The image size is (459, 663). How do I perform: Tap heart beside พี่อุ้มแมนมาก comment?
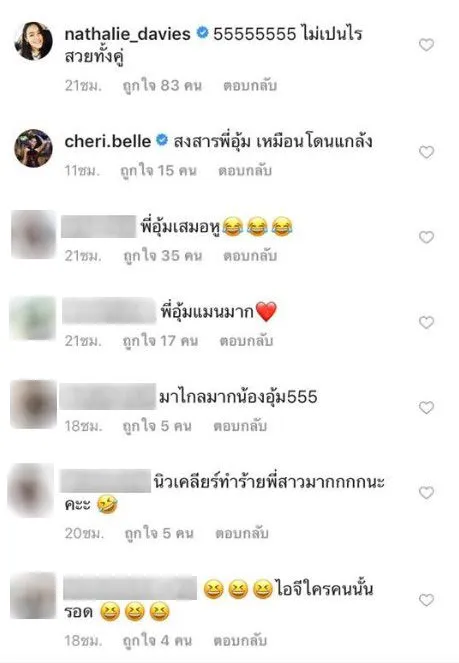tap(426, 322)
